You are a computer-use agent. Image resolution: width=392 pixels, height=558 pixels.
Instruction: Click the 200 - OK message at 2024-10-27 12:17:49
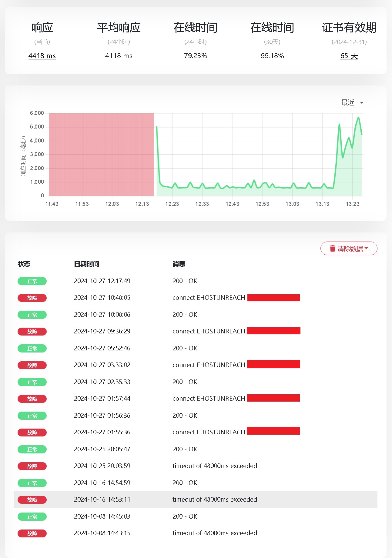pos(185,281)
